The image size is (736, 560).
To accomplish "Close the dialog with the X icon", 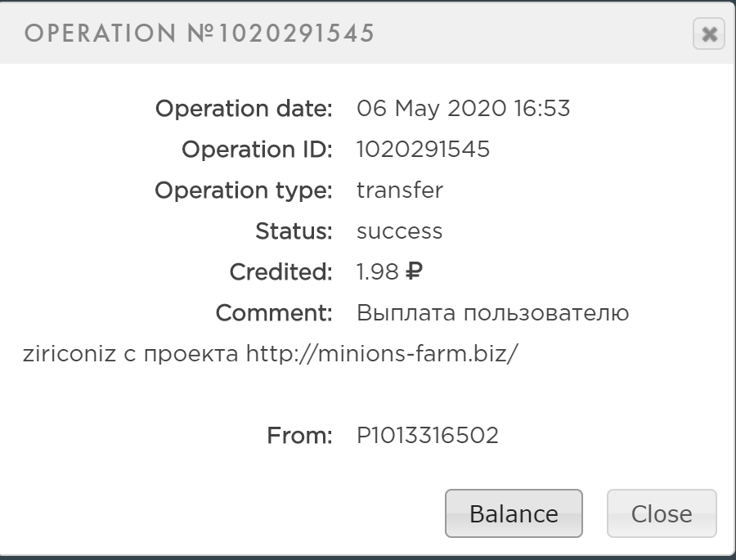I will coord(708,34).
